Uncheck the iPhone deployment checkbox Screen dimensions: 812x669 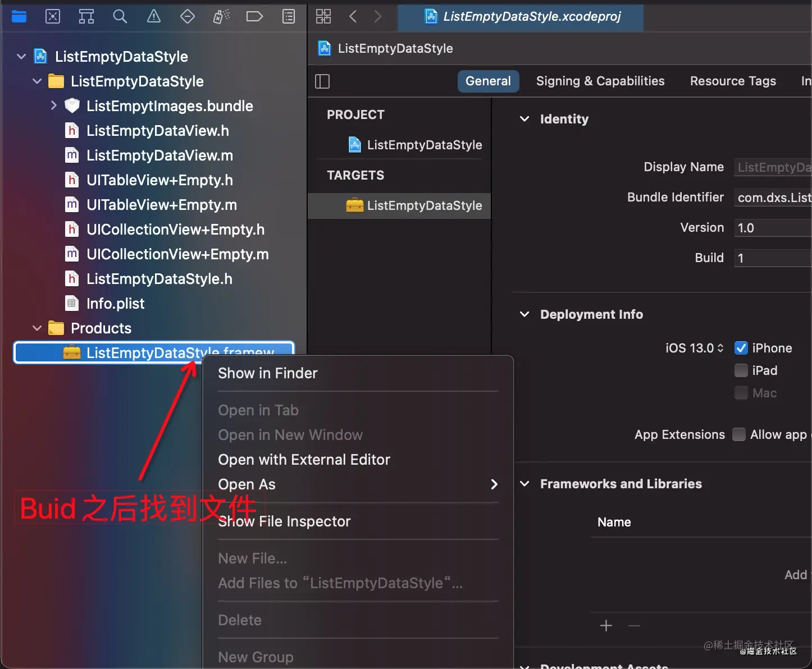pos(741,348)
